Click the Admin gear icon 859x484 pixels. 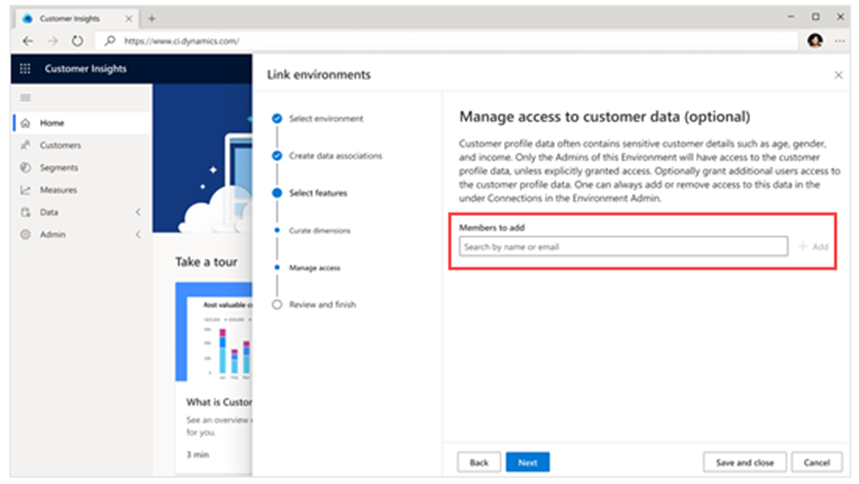click(x=25, y=234)
